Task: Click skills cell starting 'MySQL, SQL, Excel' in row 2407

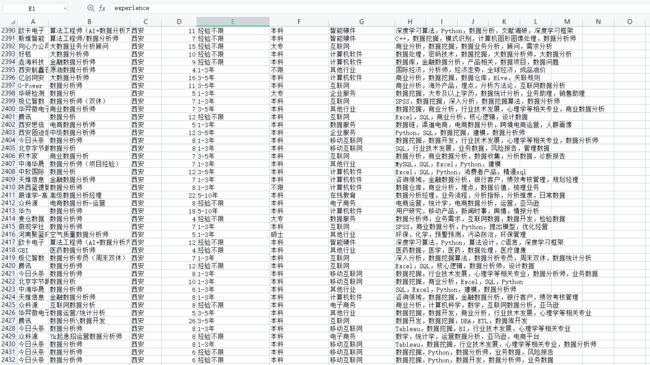Action: click(448, 164)
